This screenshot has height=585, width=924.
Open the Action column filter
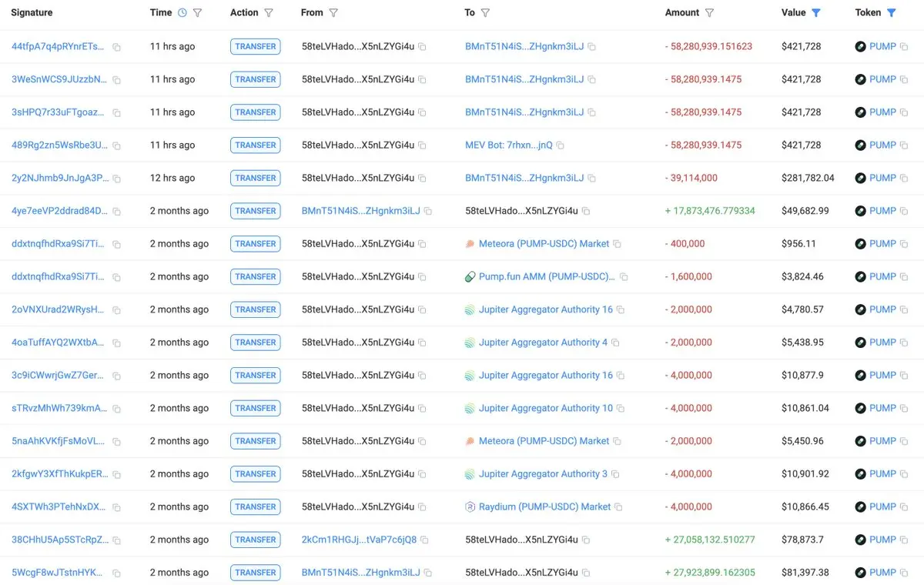click(269, 13)
